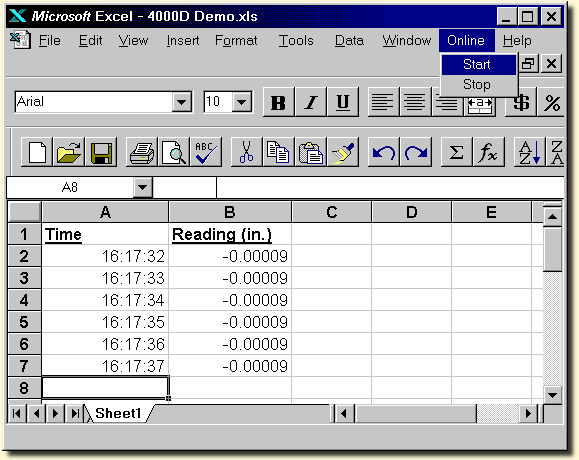Screen dimensions: 579x460
Task: Select row 5 header
Action: pyautogui.click(x=24, y=322)
